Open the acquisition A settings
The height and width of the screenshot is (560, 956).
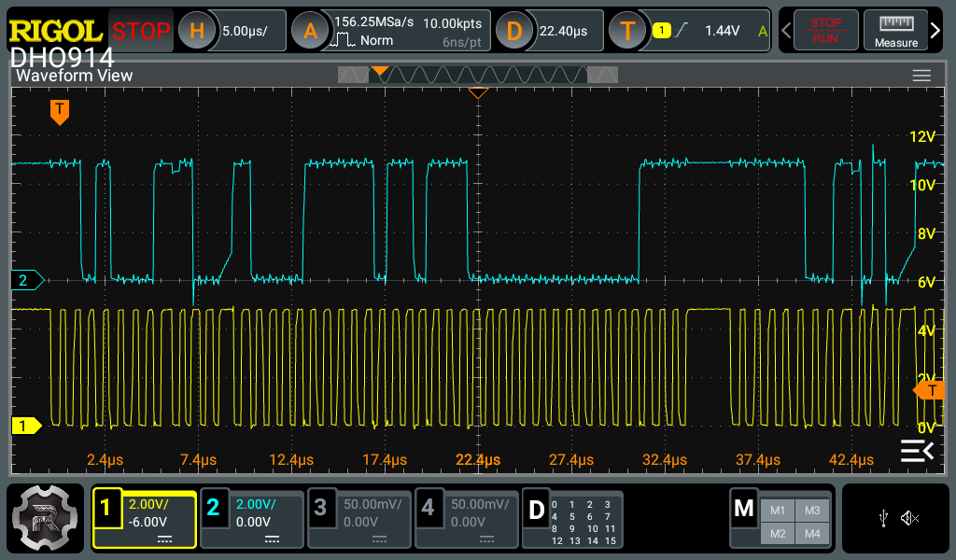click(310, 31)
